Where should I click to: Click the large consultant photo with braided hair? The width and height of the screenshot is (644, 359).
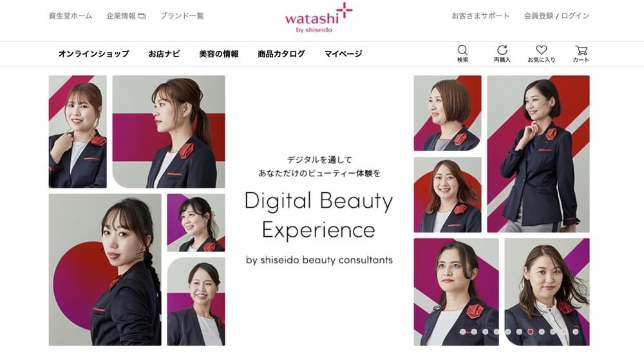(105, 270)
